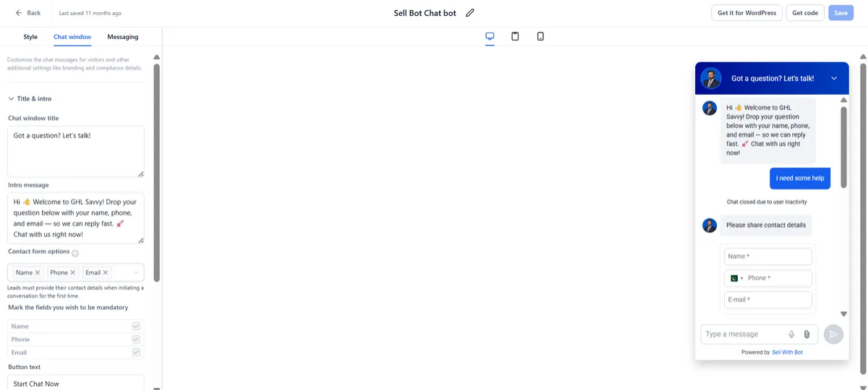Click the pencil icon to rename the bot

coord(470,12)
